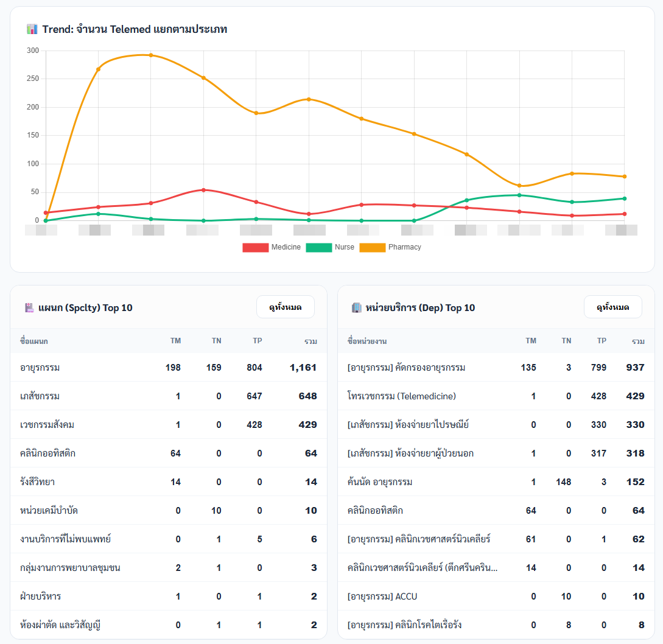Viewport: 663px width, 644px height.
Task: Click the TN value 148 for ค้นนัด อายุรกรรม
Action: pyautogui.click(x=564, y=482)
